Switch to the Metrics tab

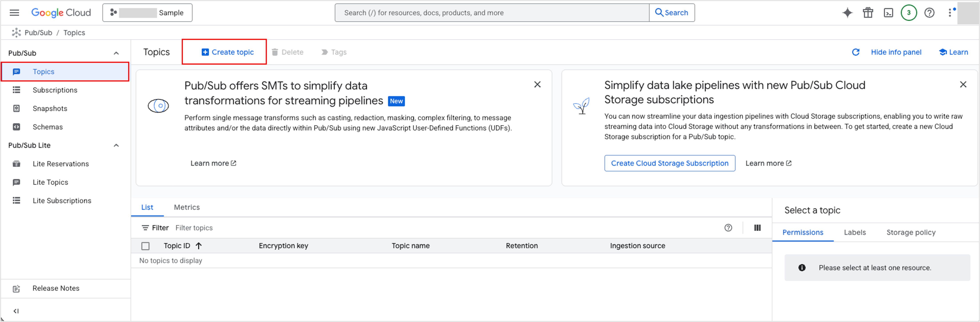[187, 207]
